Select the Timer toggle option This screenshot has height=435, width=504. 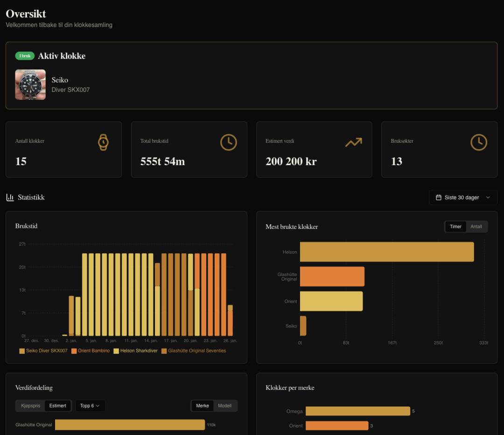pyautogui.click(x=455, y=227)
